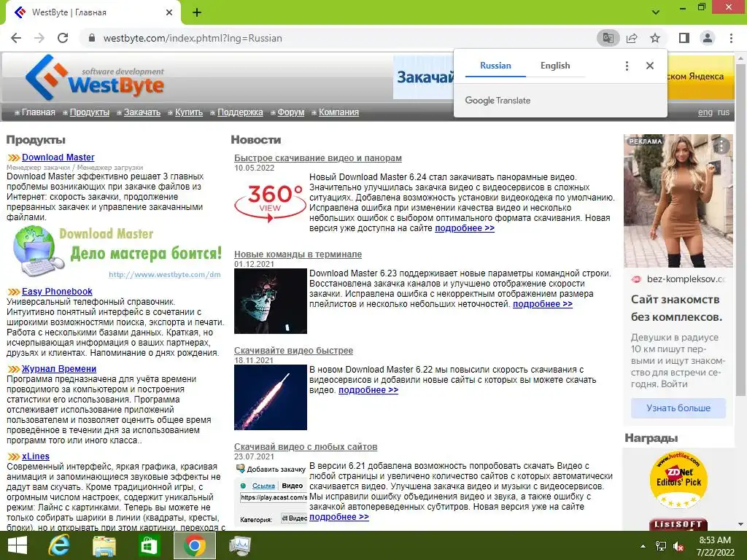The image size is (747, 560).
Task: Open the taskbar clock showing 8:53 AM
Action: pos(715,546)
